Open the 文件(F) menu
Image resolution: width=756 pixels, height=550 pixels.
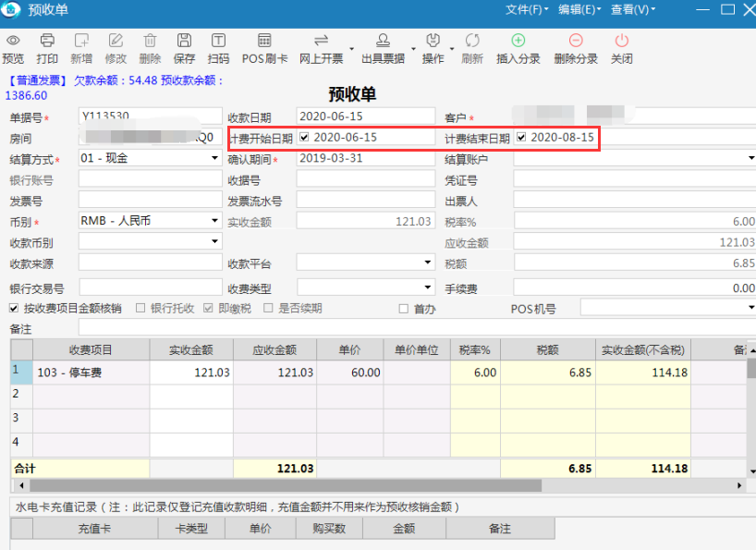tap(527, 9)
